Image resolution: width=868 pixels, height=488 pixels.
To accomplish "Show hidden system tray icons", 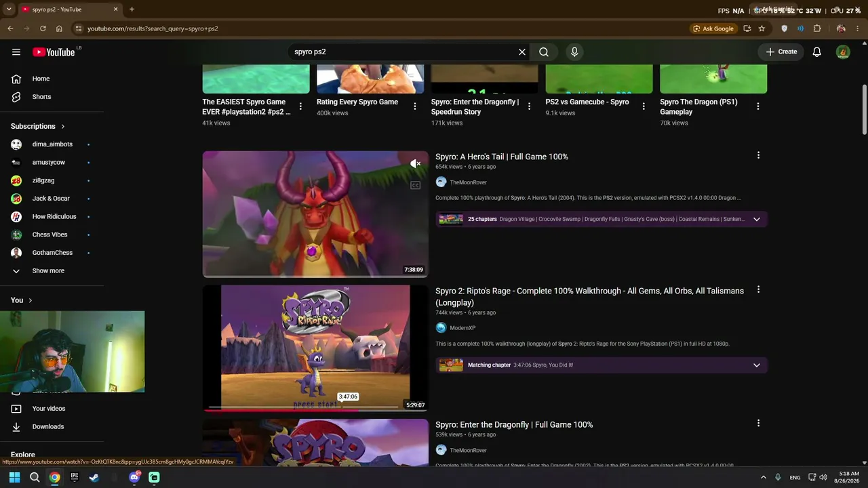I will (763, 477).
